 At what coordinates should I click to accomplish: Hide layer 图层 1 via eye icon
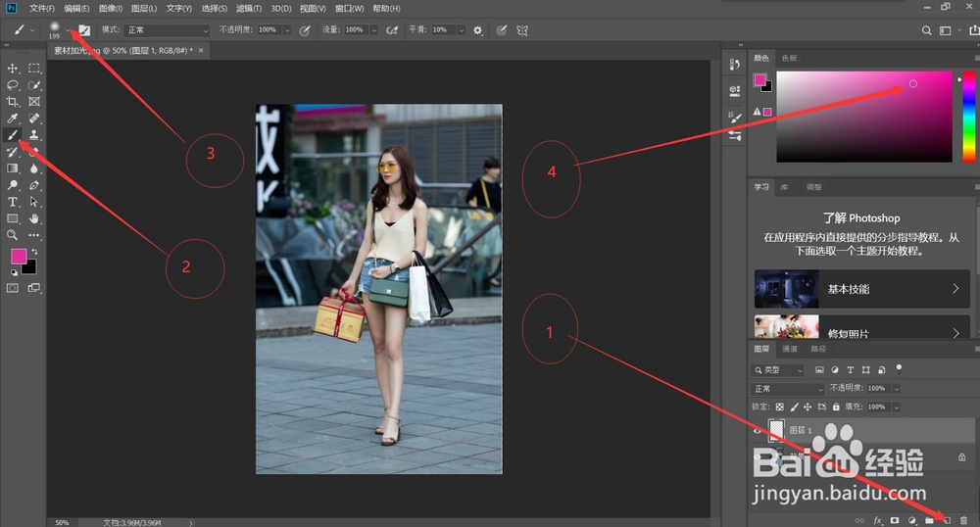[x=758, y=430]
